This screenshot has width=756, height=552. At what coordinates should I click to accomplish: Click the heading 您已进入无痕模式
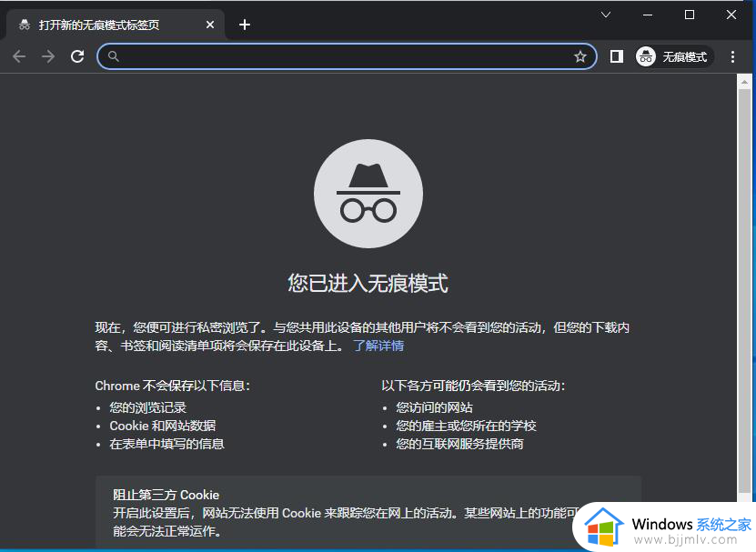point(368,283)
